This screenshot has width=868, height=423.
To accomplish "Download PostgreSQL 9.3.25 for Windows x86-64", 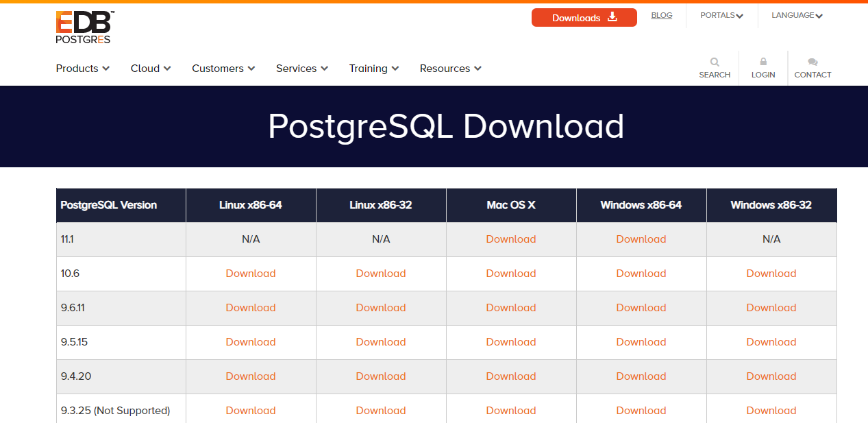I will point(641,410).
